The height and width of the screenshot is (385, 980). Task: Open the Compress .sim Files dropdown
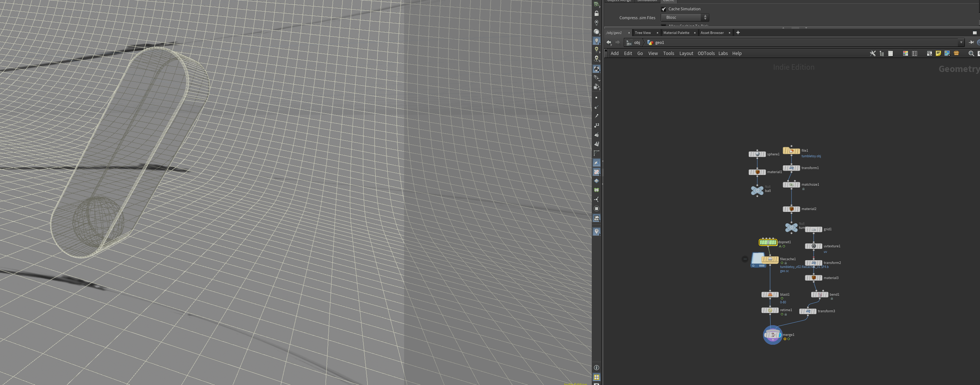(x=685, y=17)
